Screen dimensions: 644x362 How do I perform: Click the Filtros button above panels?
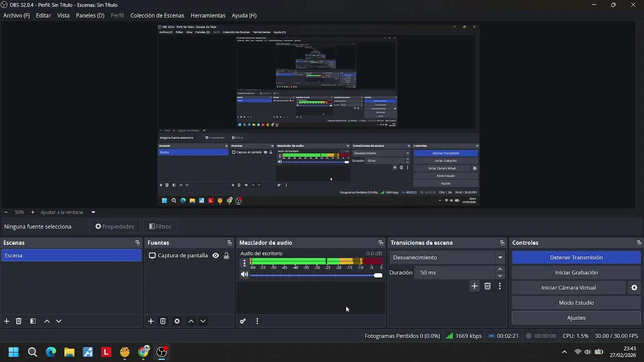click(x=160, y=227)
